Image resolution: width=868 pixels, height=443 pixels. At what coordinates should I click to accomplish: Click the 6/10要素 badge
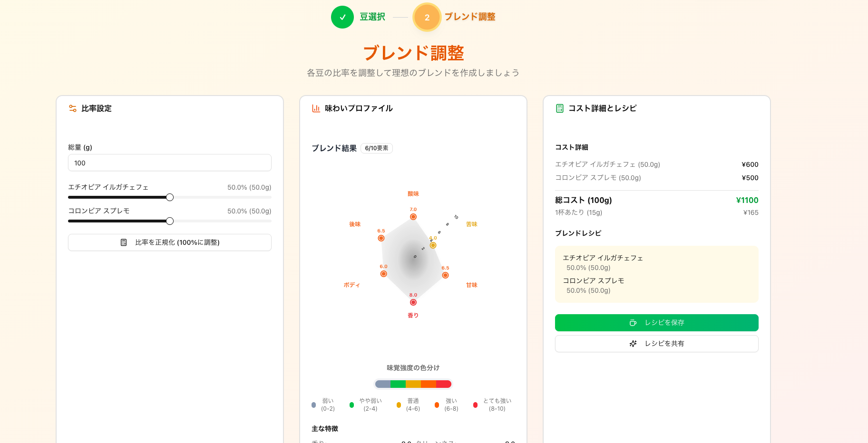click(x=377, y=148)
